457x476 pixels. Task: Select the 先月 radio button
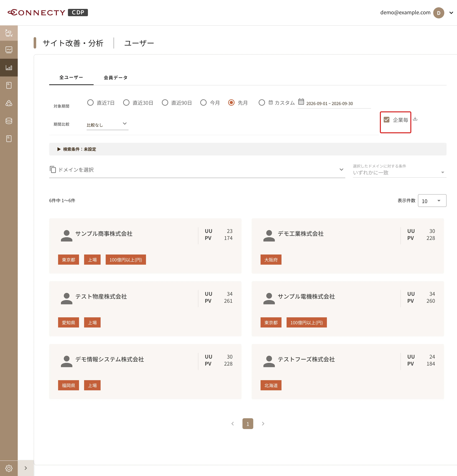coord(231,102)
